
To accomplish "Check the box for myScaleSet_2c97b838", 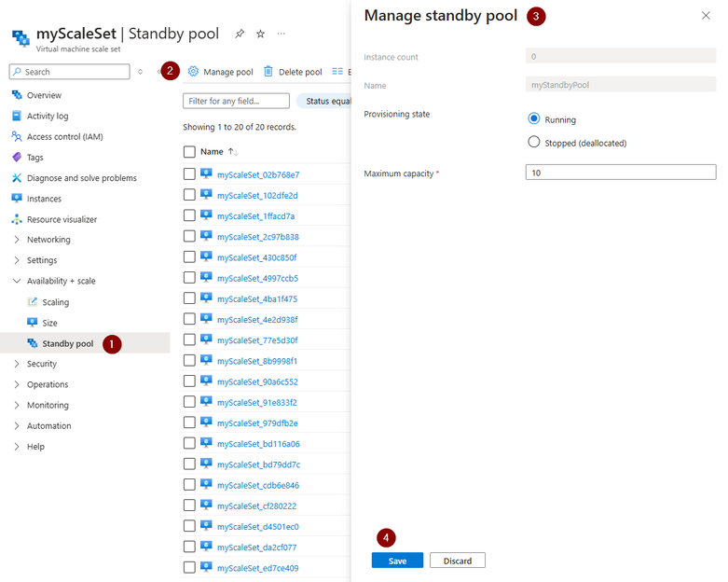I will pyautogui.click(x=189, y=236).
